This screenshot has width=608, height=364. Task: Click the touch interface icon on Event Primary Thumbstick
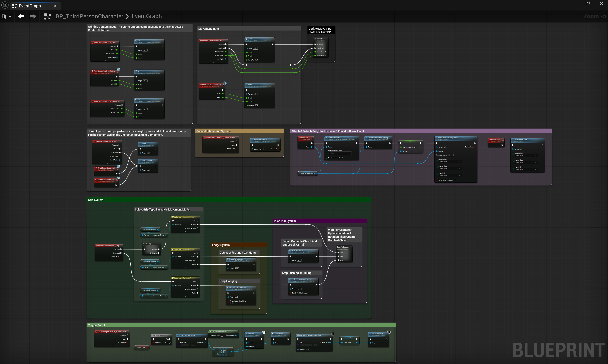coord(225,83)
